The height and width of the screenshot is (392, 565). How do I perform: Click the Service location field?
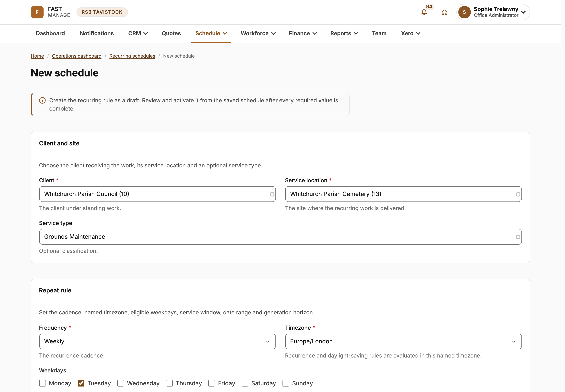[403, 194]
